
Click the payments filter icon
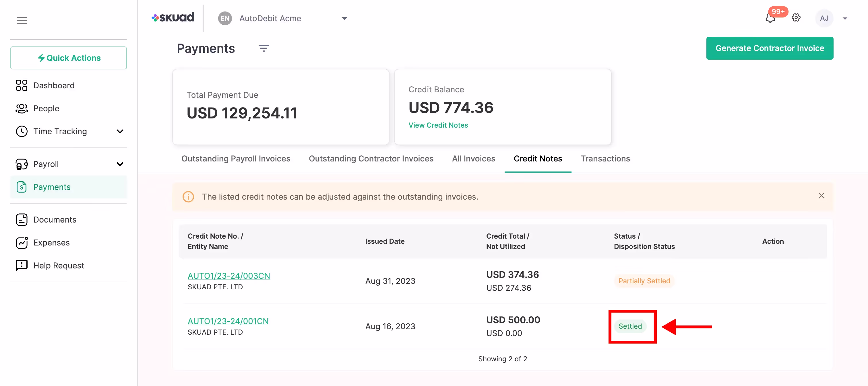pos(263,48)
